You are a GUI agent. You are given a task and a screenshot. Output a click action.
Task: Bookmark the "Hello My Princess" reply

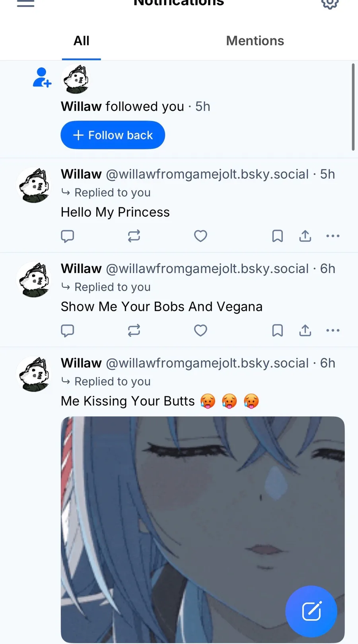click(x=277, y=236)
